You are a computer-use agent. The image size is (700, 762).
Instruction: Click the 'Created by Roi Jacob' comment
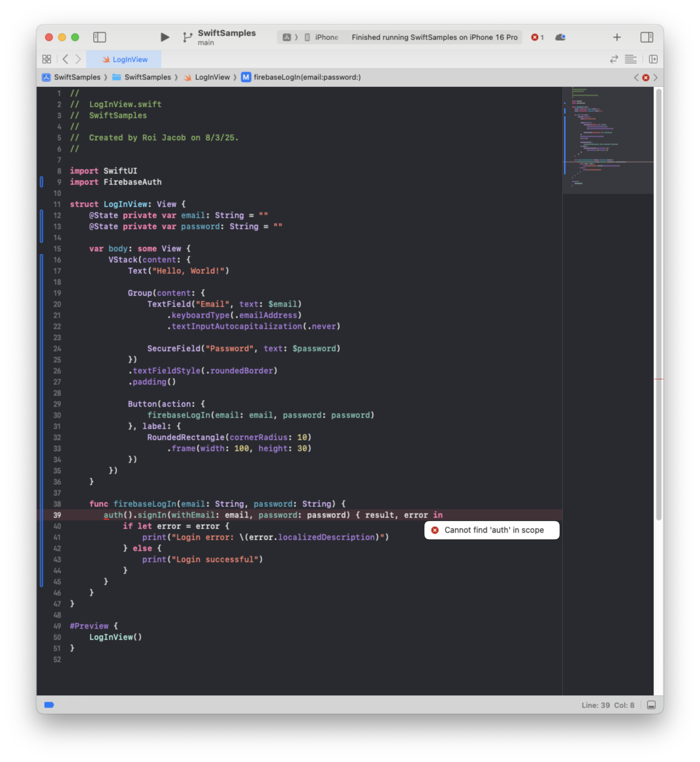tap(154, 138)
